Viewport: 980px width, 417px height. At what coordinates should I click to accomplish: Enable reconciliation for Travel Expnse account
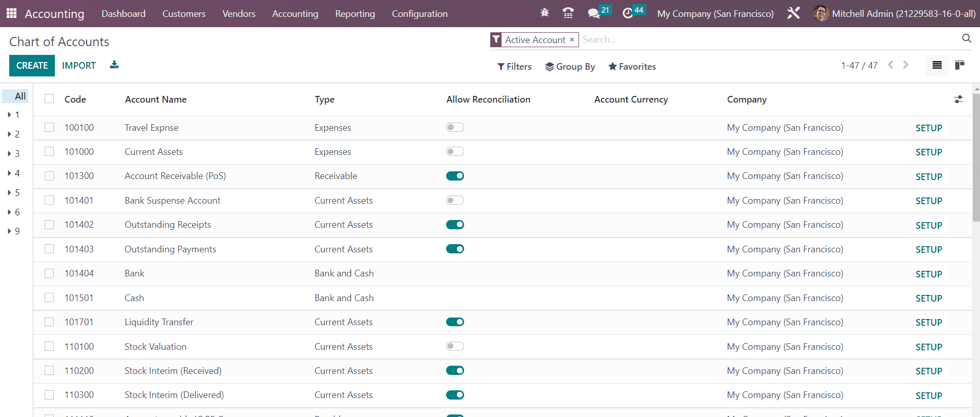(x=455, y=128)
